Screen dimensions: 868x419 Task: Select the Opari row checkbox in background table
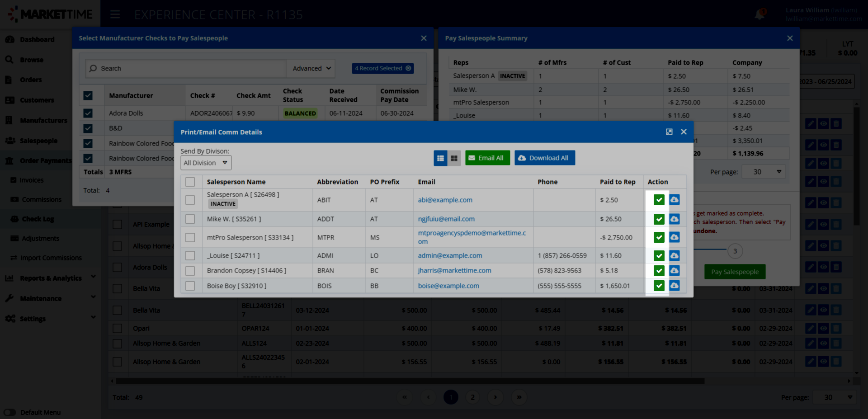point(118,329)
